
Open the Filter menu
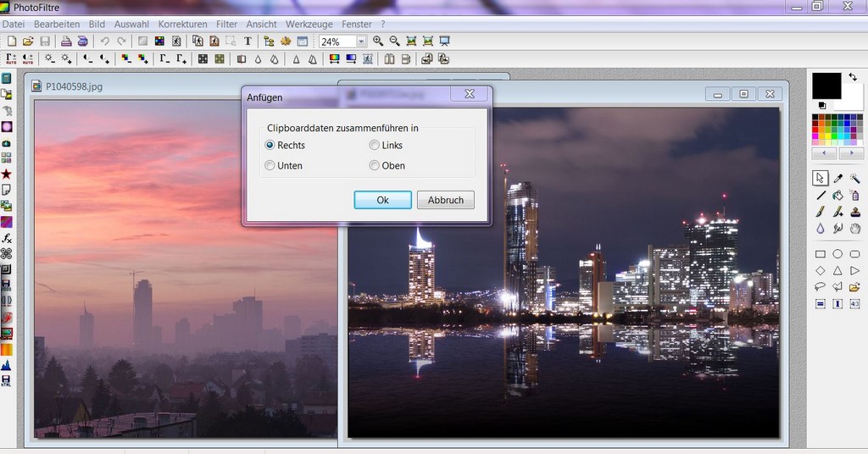[x=226, y=25]
